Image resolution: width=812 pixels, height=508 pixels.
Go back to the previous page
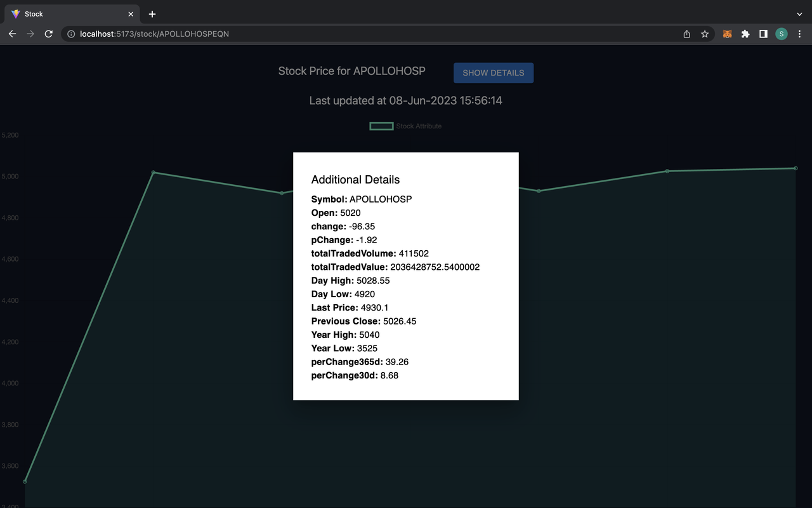click(12, 34)
